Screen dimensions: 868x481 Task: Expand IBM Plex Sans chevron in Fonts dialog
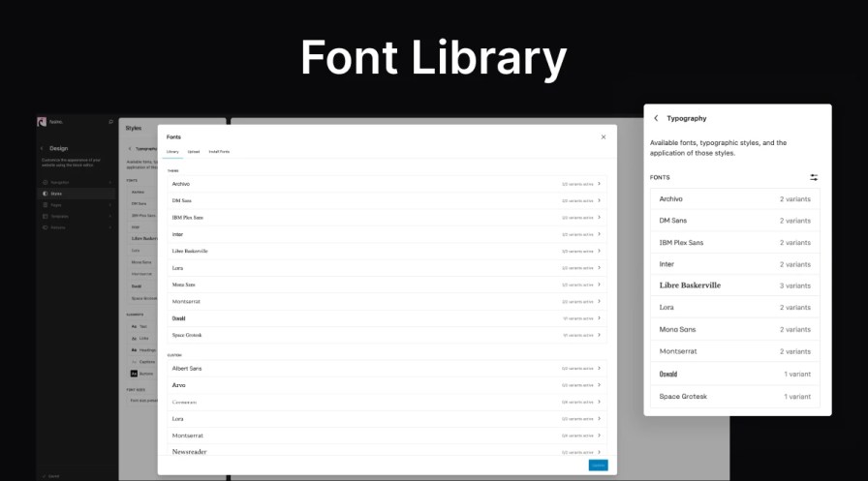point(599,218)
